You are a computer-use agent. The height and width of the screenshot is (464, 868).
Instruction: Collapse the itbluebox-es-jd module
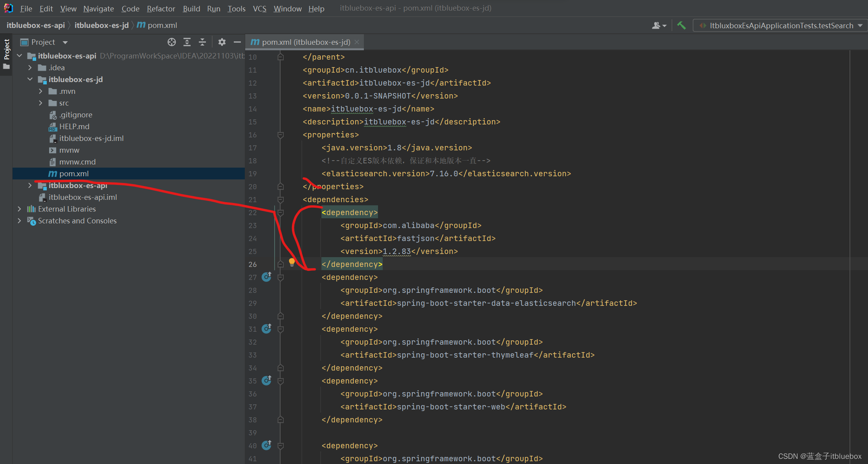pos(30,79)
